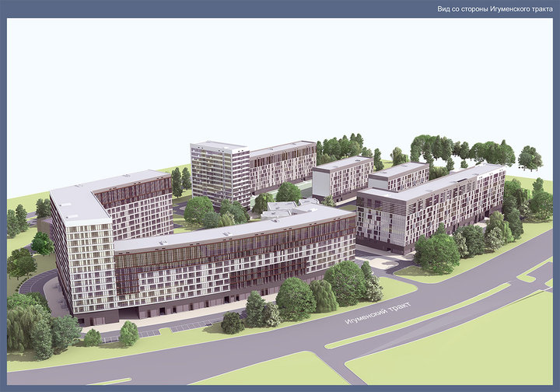Click the lone tree at far right
The image size is (560, 392).
pos(530,158)
